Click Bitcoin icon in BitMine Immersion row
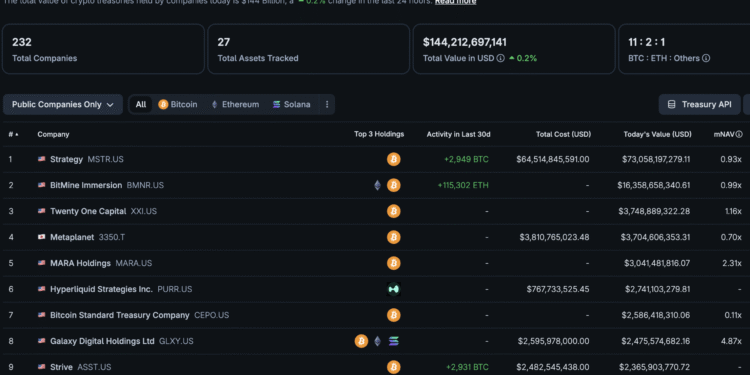The width and height of the screenshot is (750, 375). [x=394, y=185]
